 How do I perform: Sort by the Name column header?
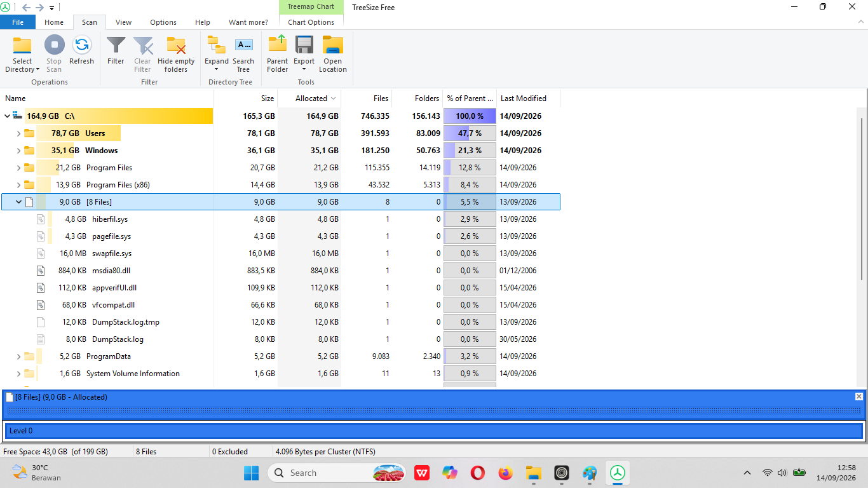(107, 98)
